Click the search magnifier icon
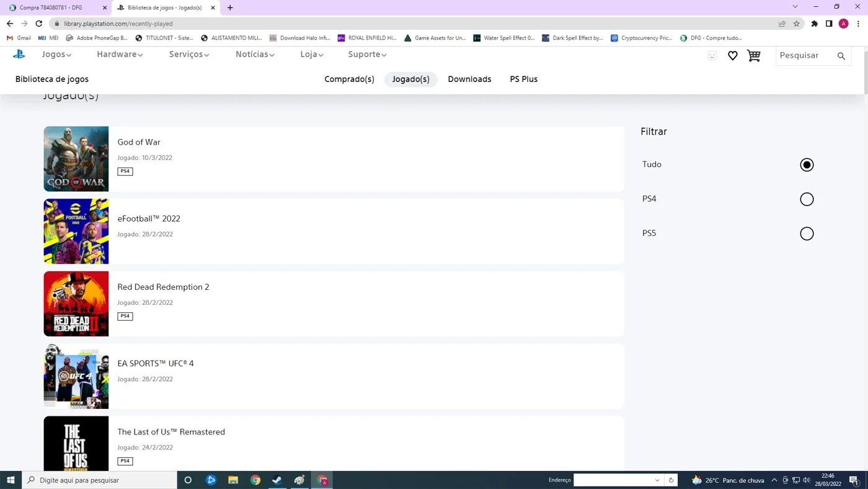Image resolution: width=868 pixels, height=489 pixels. pos(841,56)
